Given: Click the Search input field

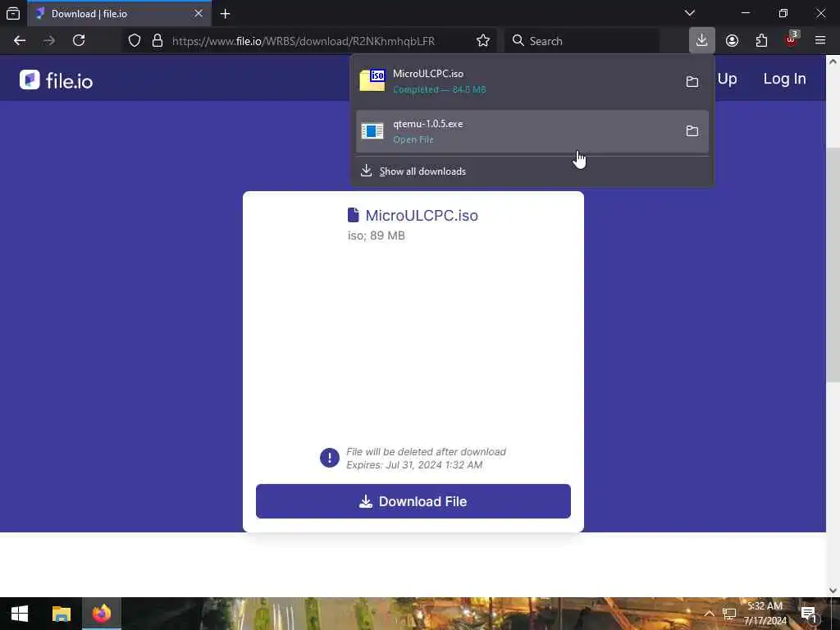Looking at the screenshot, I should [x=582, y=41].
